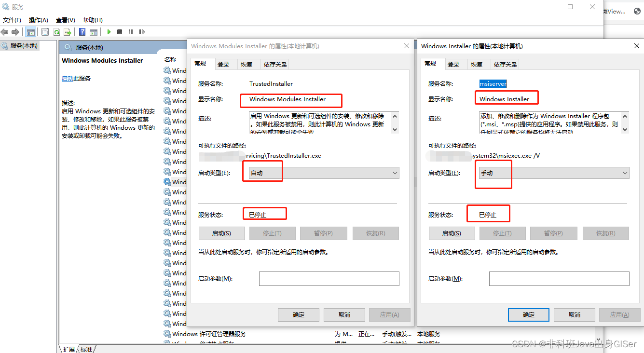Expand the 自动 startup type dropdown
This screenshot has height=353, width=644.
click(x=324, y=173)
